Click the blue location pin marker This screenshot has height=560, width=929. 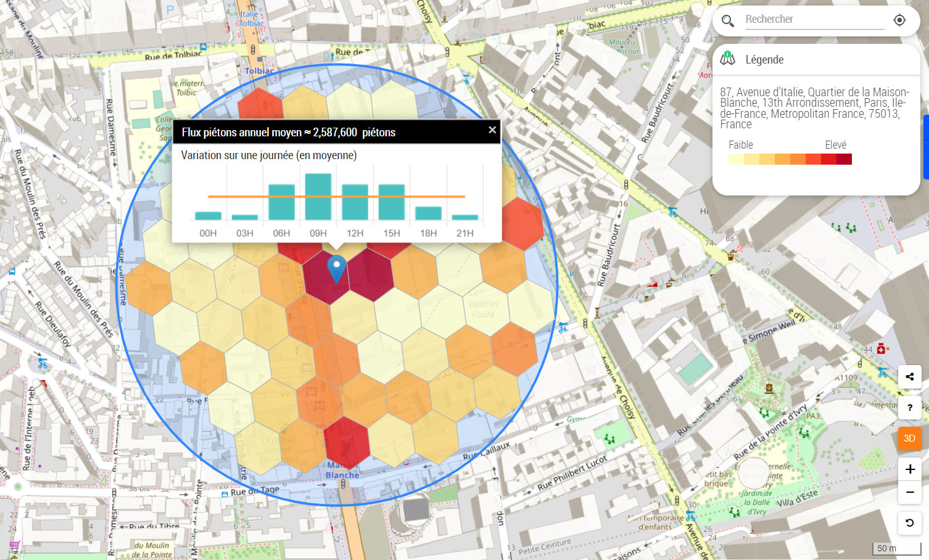click(x=336, y=270)
